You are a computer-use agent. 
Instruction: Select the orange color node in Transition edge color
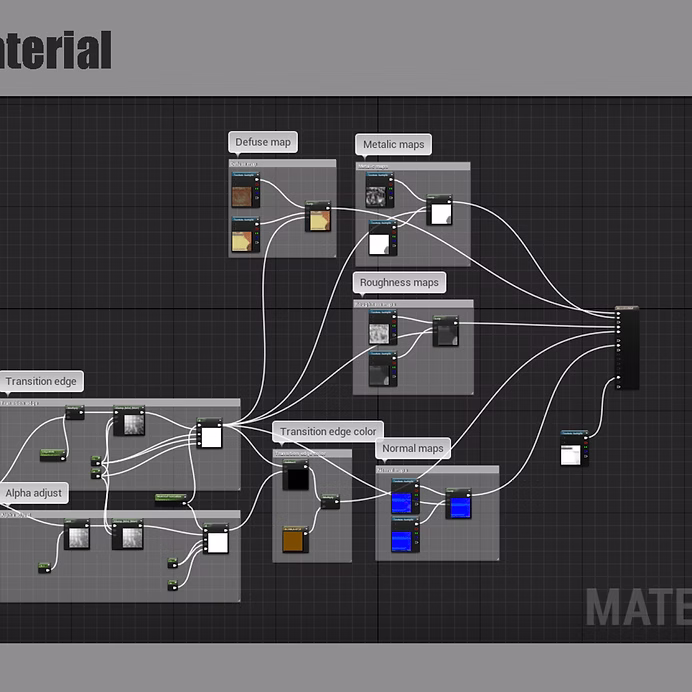[296, 539]
